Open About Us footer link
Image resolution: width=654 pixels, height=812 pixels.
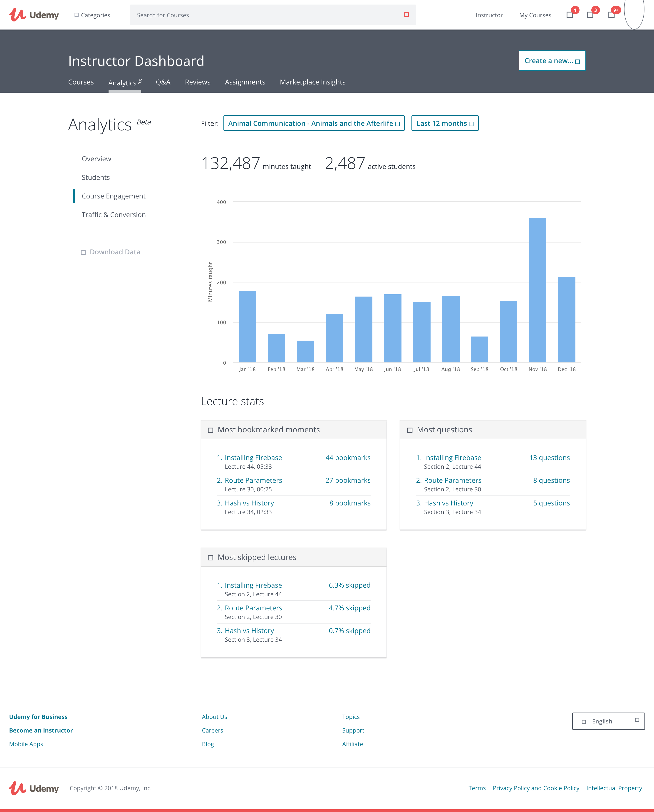pyautogui.click(x=214, y=717)
